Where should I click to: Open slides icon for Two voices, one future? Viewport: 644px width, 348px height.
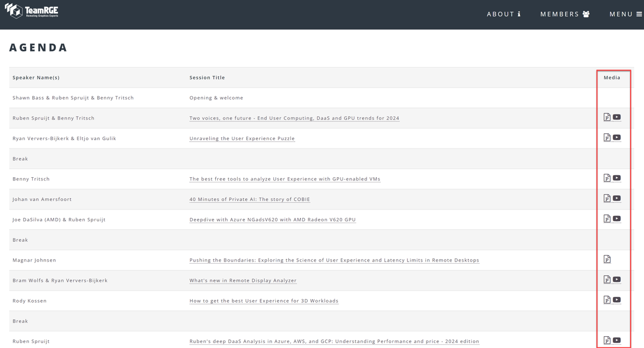607,117
